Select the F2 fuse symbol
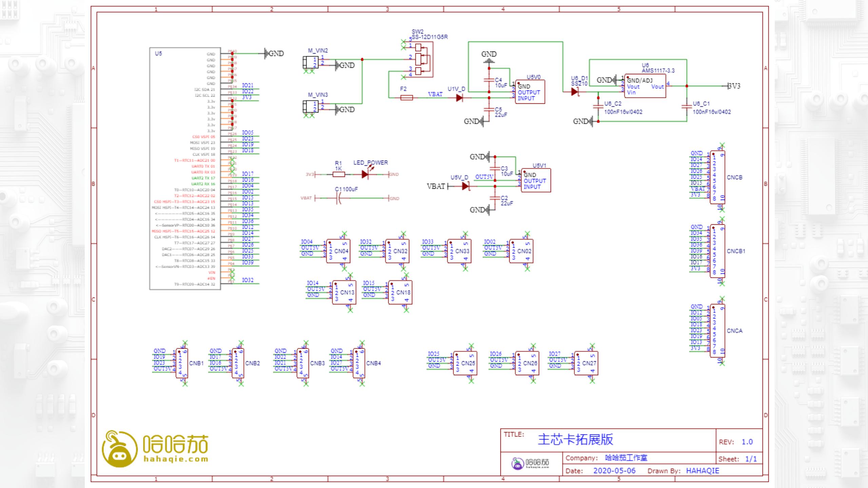This screenshot has width=868, height=488. (x=407, y=98)
